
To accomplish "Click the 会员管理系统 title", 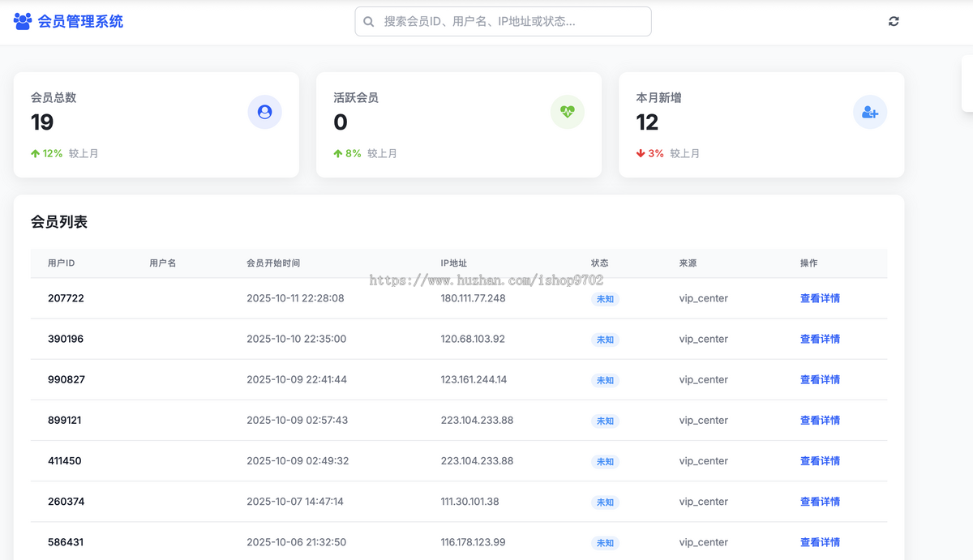I will click(80, 22).
